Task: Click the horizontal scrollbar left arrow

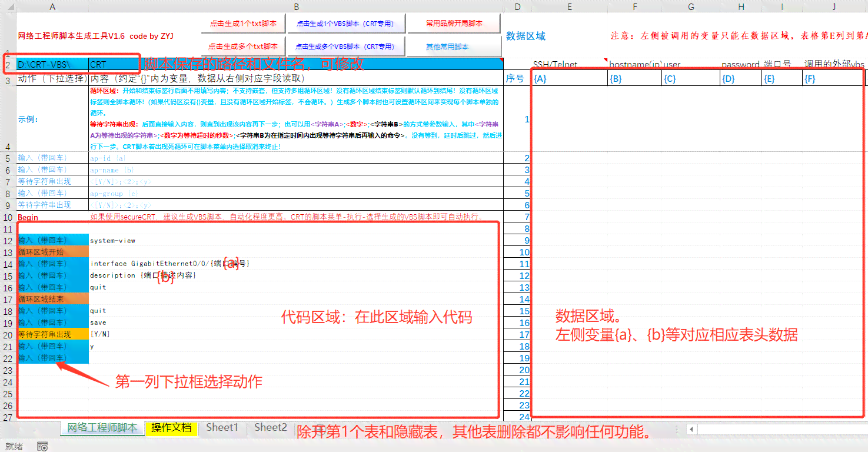Action: coord(691,429)
